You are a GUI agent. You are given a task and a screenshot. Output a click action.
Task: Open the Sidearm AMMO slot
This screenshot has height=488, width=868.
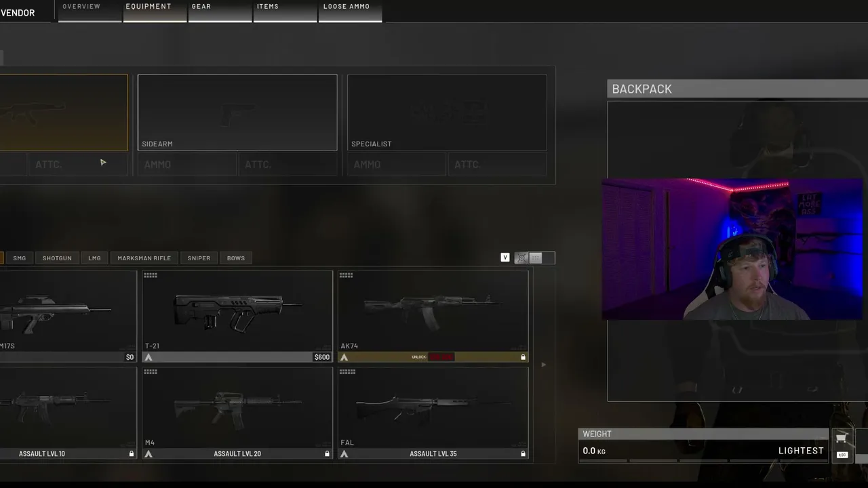click(x=187, y=164)
